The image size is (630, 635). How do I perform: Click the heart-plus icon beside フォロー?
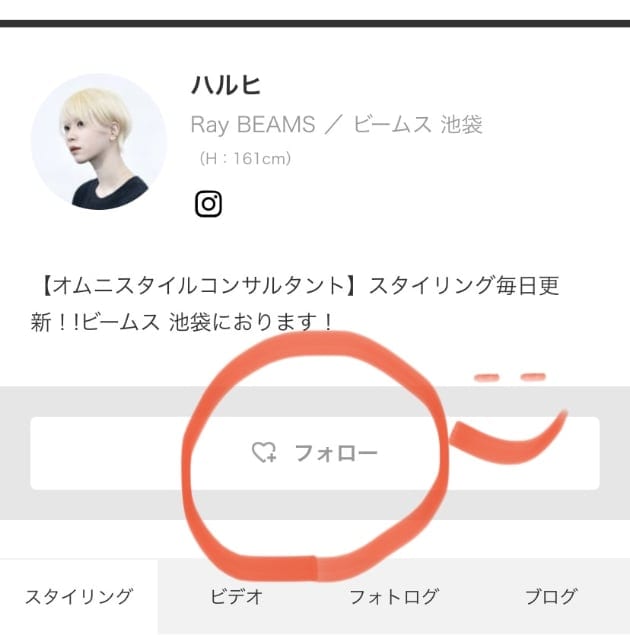264,452
